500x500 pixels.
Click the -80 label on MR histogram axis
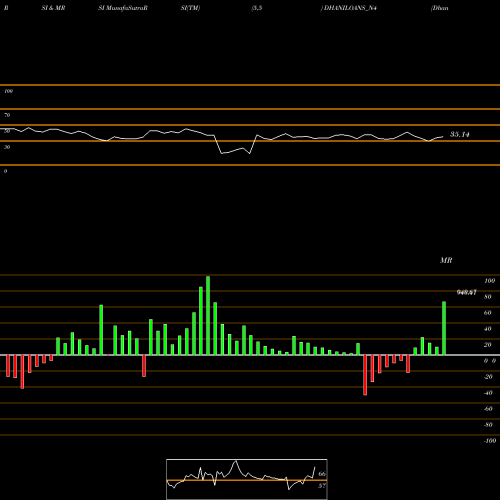pos(488,425)
